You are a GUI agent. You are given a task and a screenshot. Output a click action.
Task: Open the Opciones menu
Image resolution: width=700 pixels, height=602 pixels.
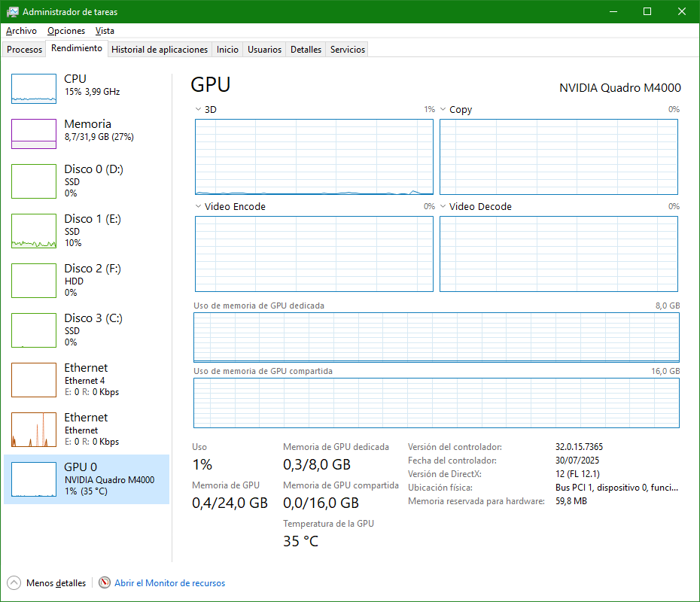(66, 31)
